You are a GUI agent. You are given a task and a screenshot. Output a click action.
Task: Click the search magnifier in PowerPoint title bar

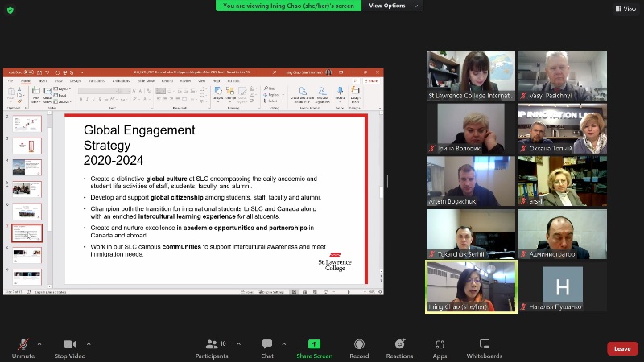pyautogui.click(x=274, y=72)
